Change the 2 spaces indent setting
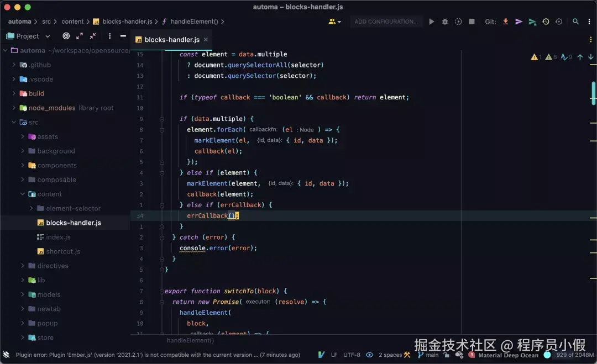This screenshot has width=597, height=364. point(390,355)
